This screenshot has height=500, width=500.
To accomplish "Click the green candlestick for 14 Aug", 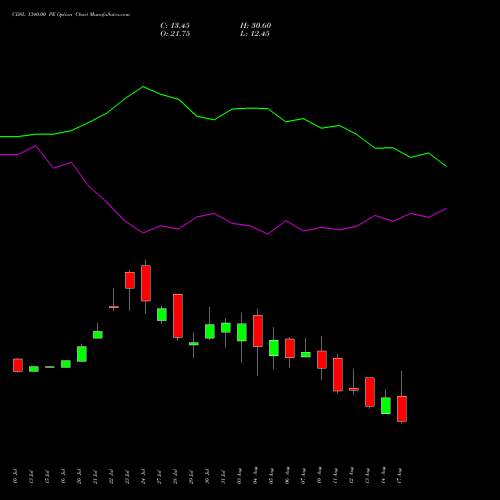I will tap(386, 406).
